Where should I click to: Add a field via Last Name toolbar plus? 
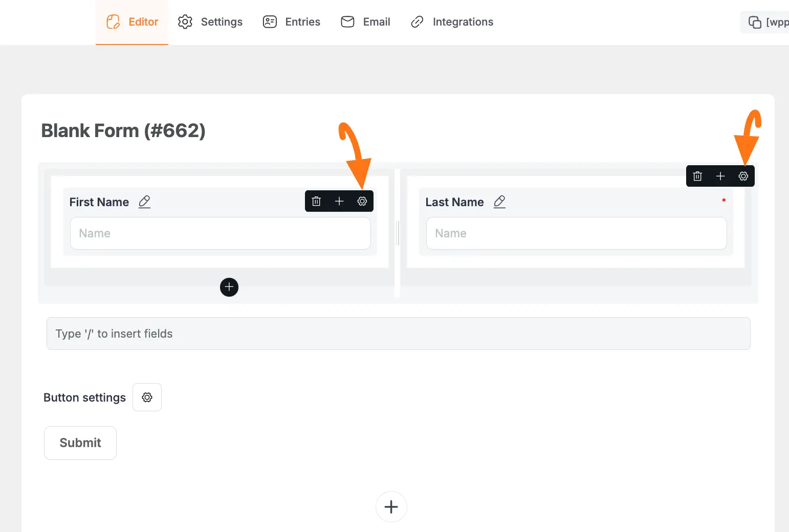[x=720, y=176]
